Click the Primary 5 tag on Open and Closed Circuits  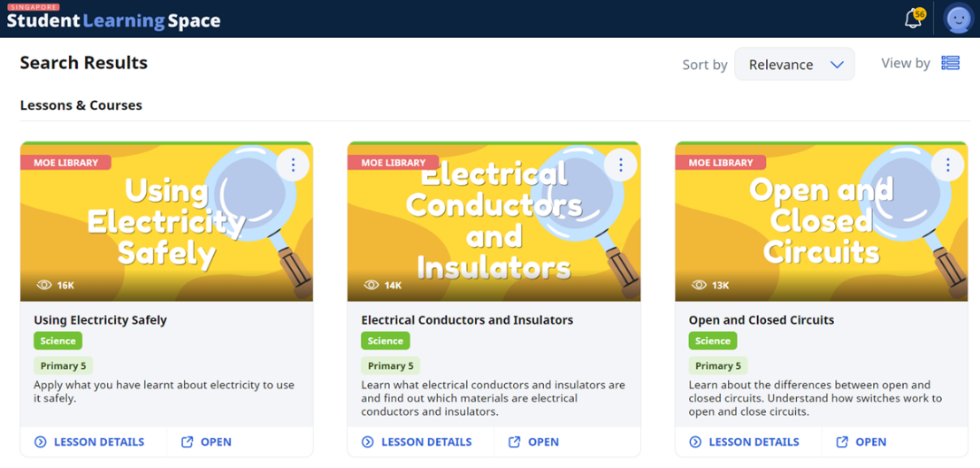(x=717, y=365)
